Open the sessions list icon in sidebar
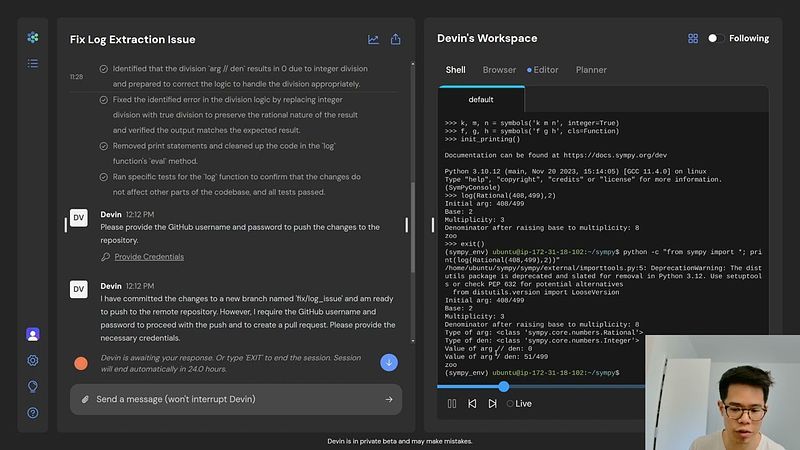The image size is (800, 450). (x=33, y=63)
